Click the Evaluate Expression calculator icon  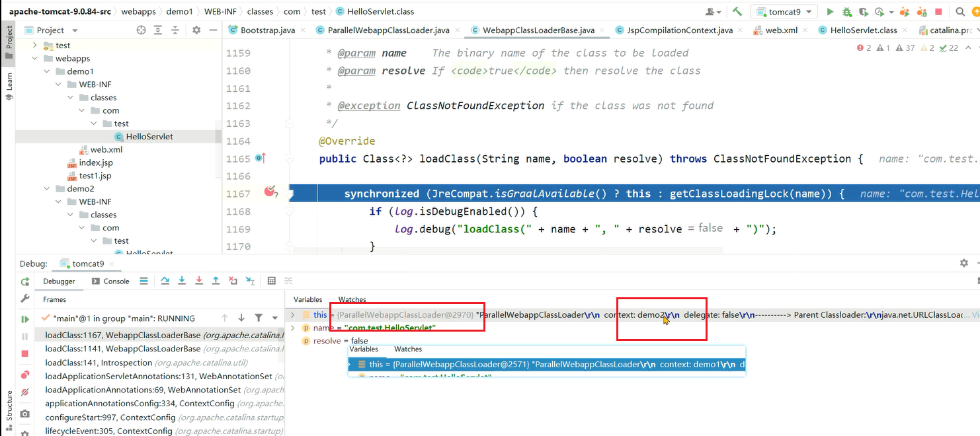click(271, 281)
